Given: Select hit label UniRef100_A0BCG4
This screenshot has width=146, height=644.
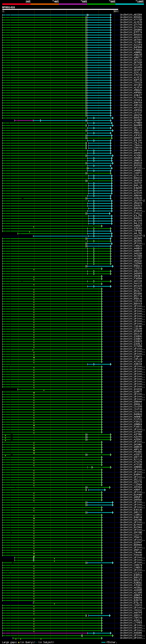Looking at the screenshot, I should pyautogui.click(x=131, y=364).
